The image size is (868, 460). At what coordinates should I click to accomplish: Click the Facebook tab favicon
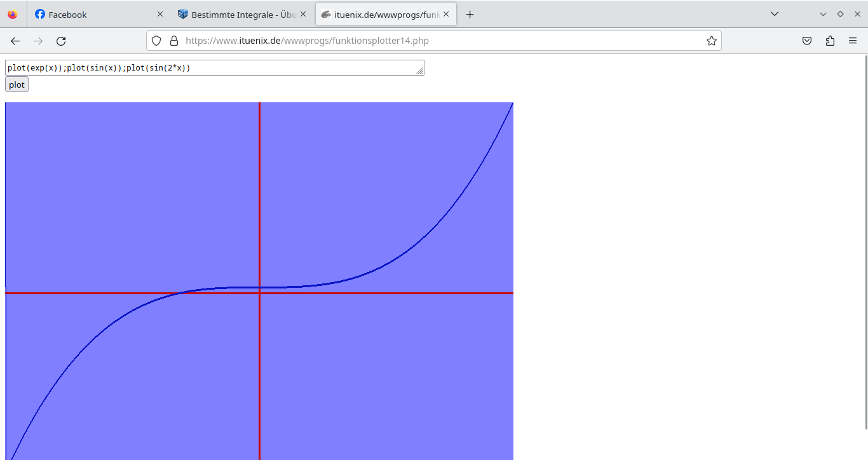[41, 14]
